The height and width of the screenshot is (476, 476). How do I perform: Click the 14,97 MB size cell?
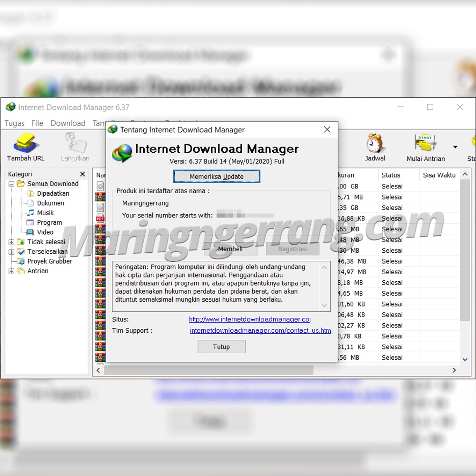click(x=352, y=272)
